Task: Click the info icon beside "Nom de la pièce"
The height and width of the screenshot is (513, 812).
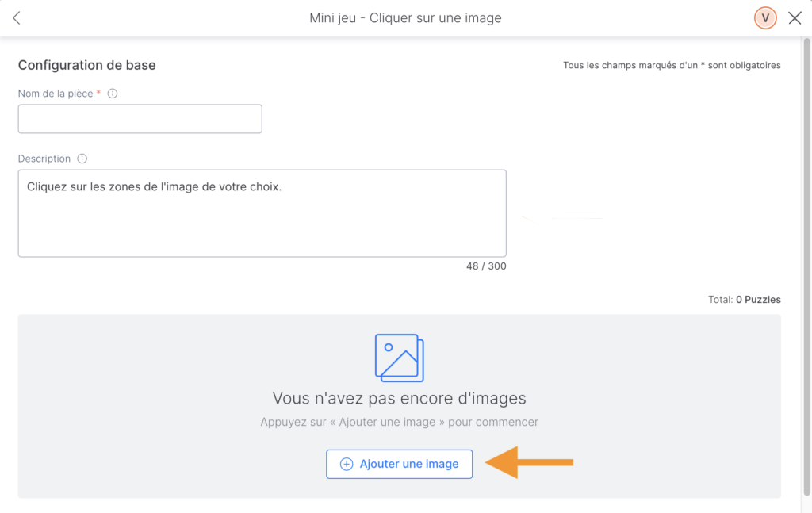Action: coord(113,94)
